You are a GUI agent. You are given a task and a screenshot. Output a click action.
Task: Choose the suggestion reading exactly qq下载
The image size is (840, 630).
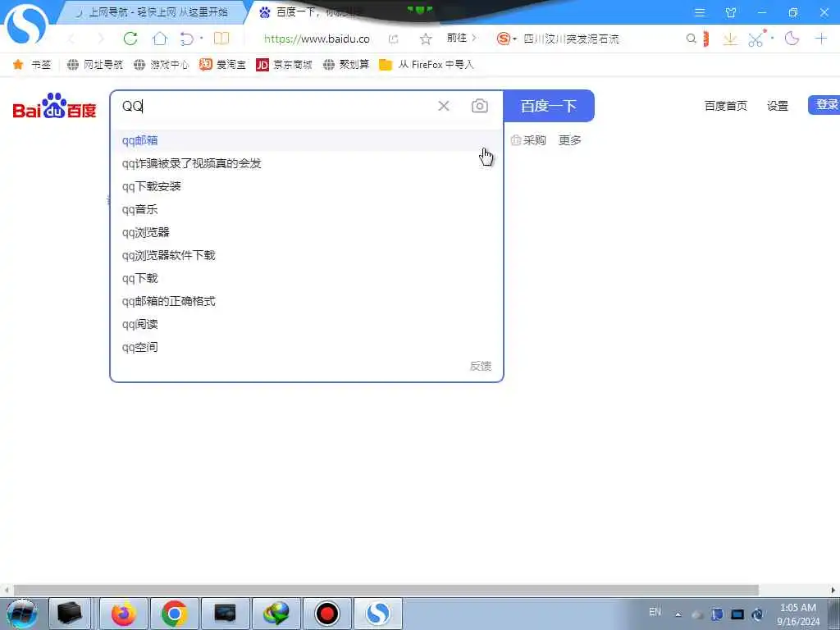point(307,279)
